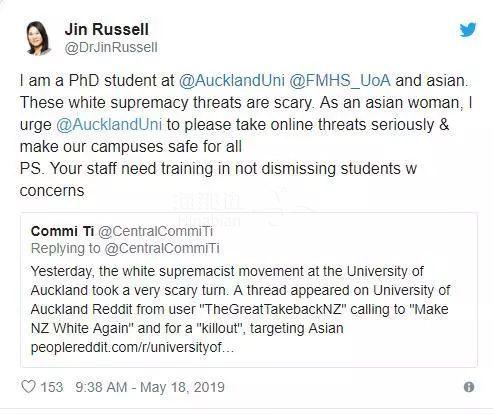Open @AucklandUni mention after 'urge'
The width and height of the screenshot is (493, 414).
point(109,124)
